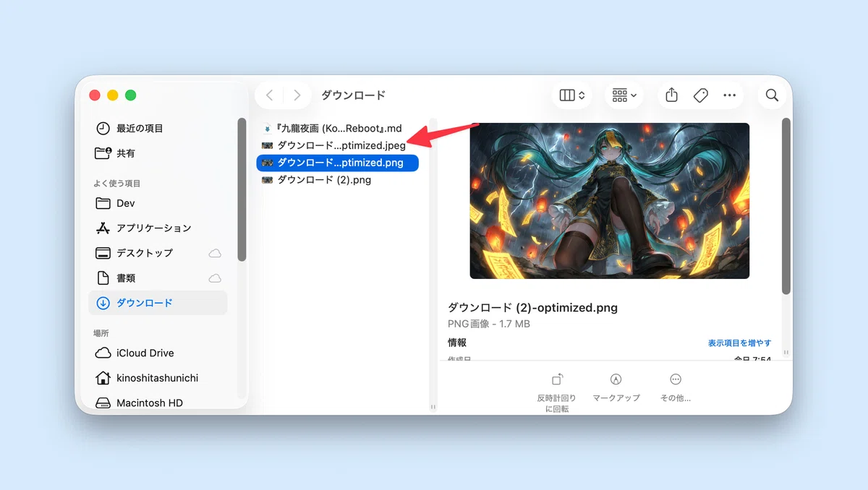Click the column resize handle below file list

point(433,407)
